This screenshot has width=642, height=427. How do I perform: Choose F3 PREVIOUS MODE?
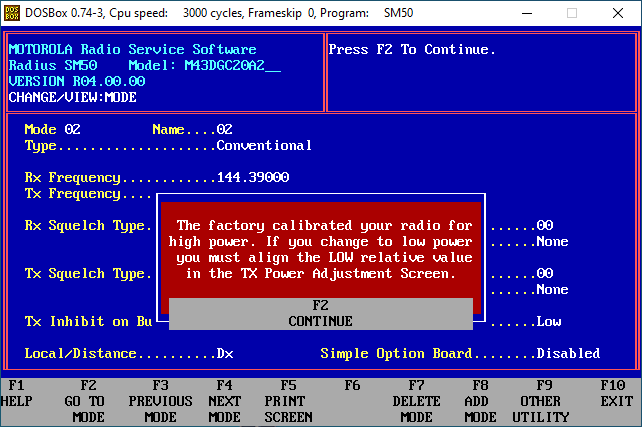click(x=160, y=401)
